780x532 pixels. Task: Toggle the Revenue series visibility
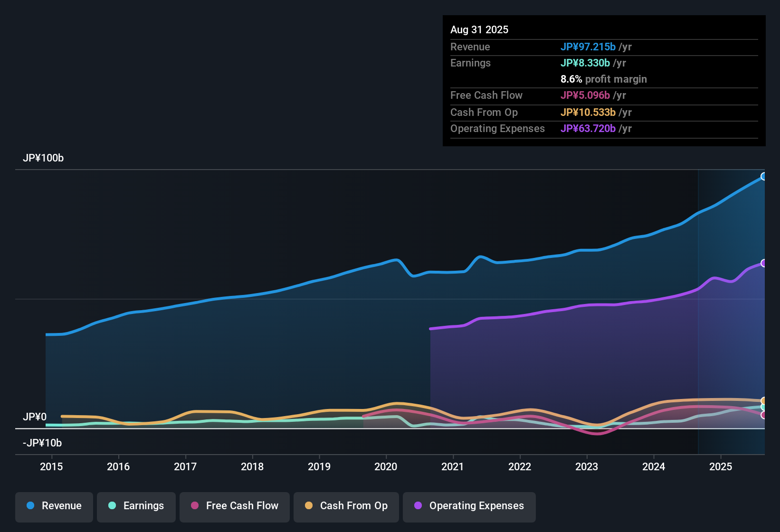coord(54,506)
